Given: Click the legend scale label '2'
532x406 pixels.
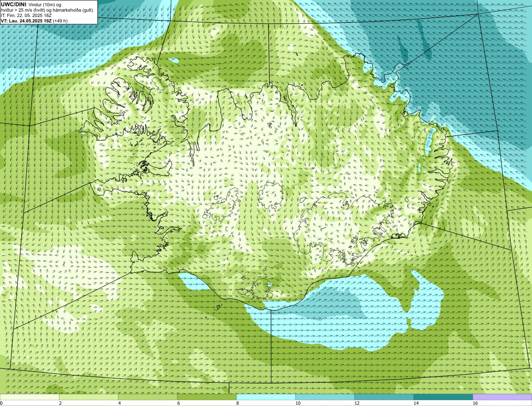Looking at the screenshot, I should [x=60, y=403].
